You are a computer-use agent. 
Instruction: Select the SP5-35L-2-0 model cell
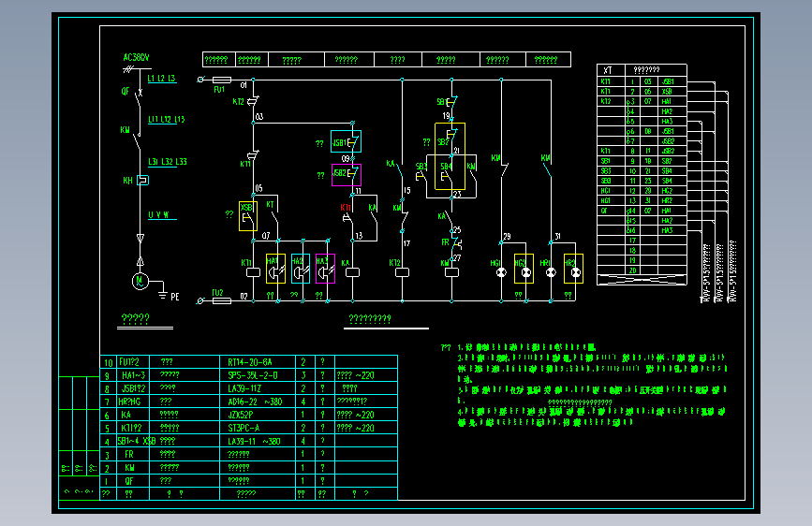coord(258,374)
